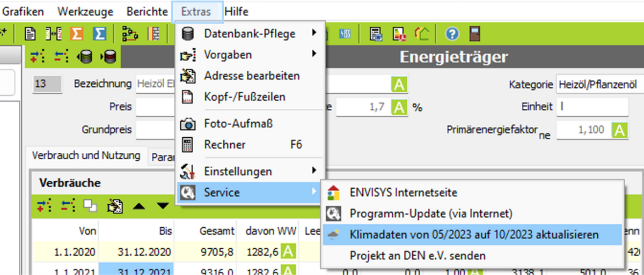Screen dimensions: 644x275
Task: Click the blue sigma toolbar icon
Action: click(x=99, y=34)
